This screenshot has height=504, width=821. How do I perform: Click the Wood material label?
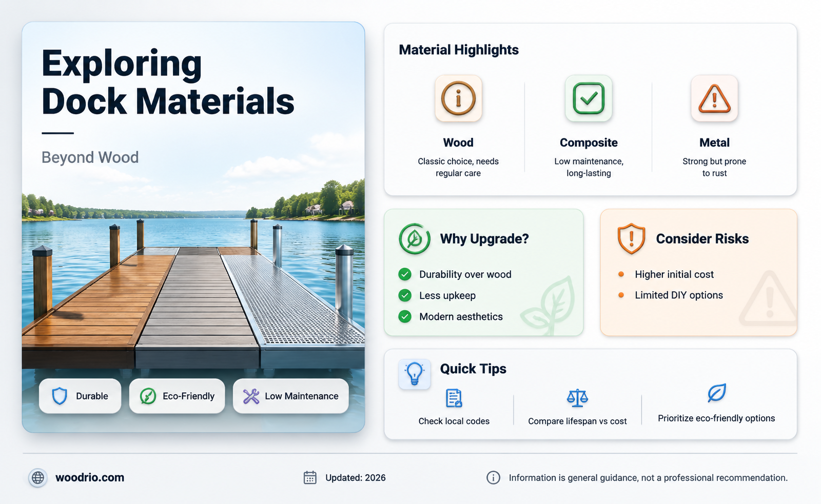[458, 143]
